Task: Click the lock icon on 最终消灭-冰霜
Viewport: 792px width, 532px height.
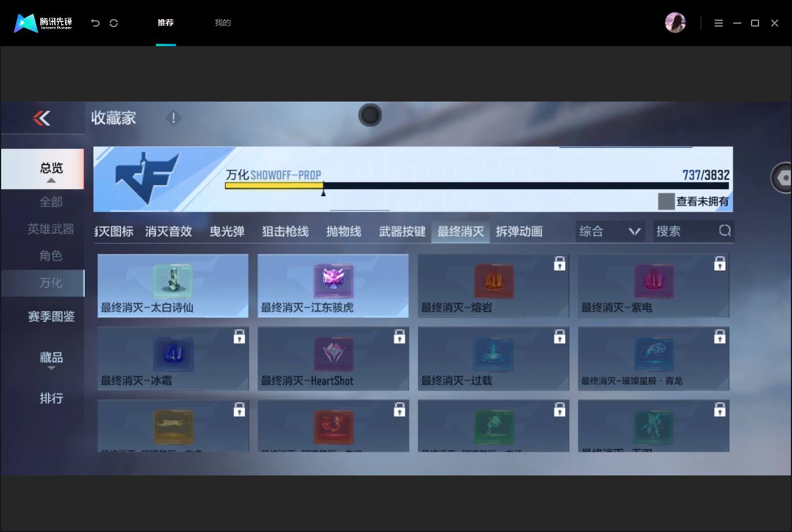Action: tap(239, 337)
